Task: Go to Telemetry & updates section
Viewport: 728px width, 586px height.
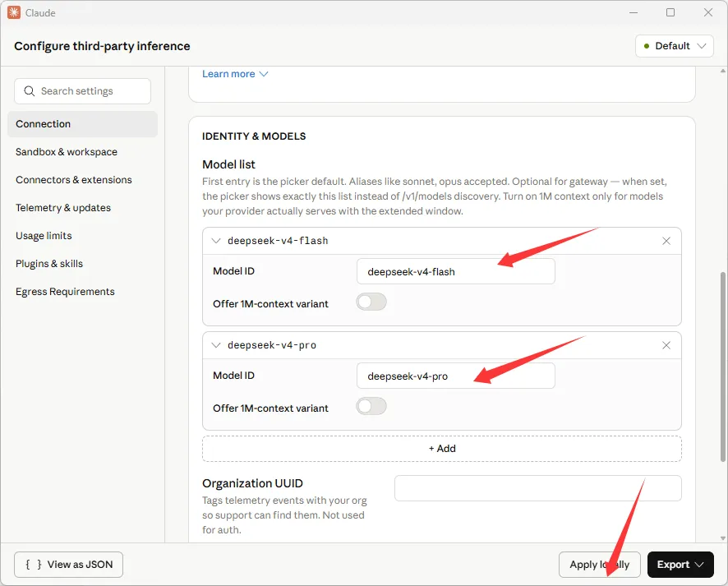Action: click(63, 208)
